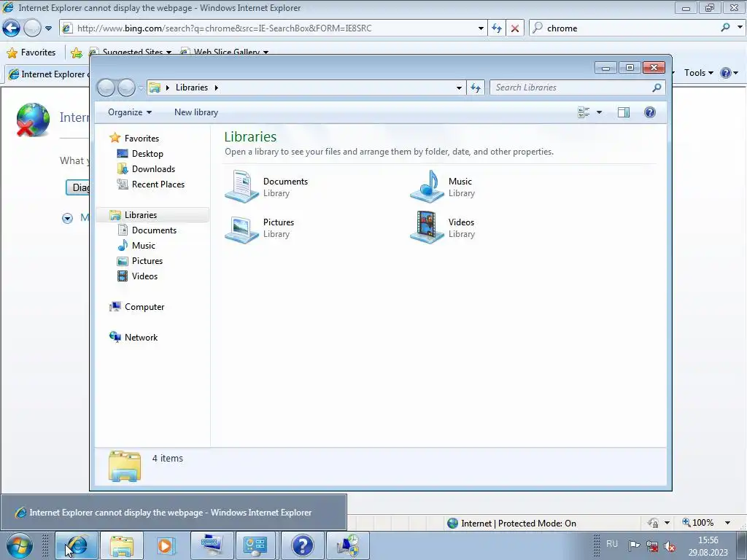The width and height of the screenshot is (747, 560).
Task: Open Windows Start button
Action: coord(20,545)
